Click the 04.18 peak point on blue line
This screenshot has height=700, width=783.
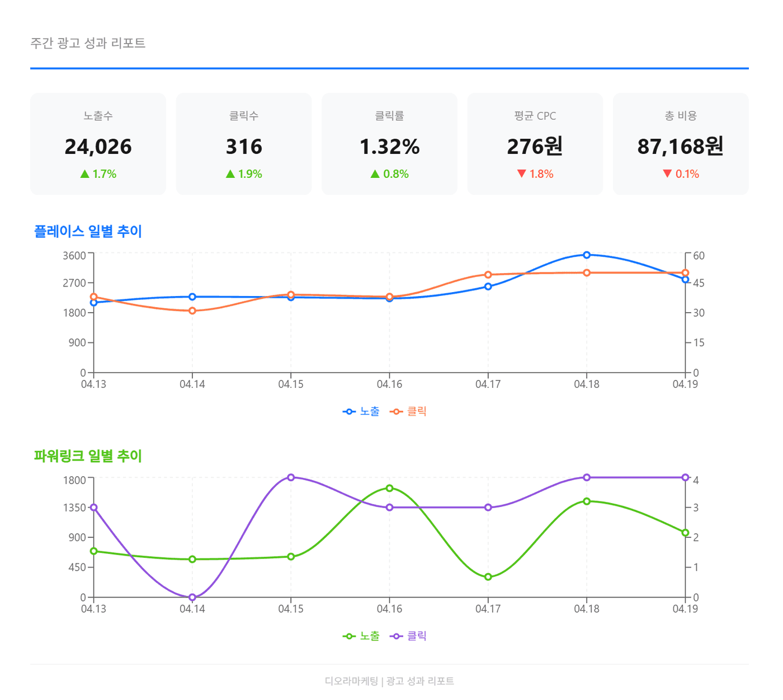coord(587,255)
